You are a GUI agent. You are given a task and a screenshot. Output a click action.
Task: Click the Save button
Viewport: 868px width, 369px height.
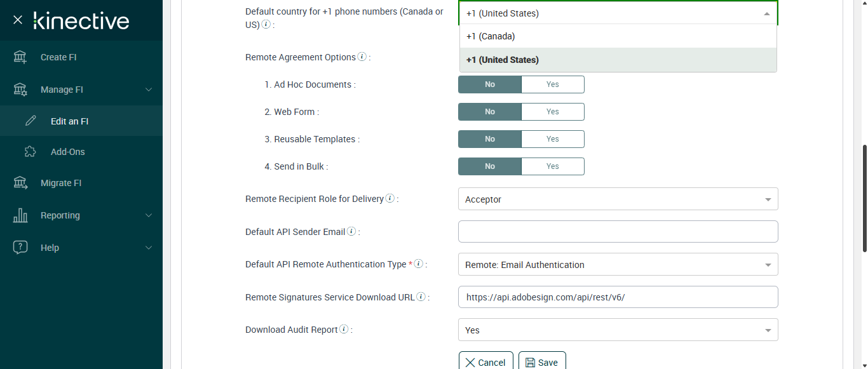point(542,362)
